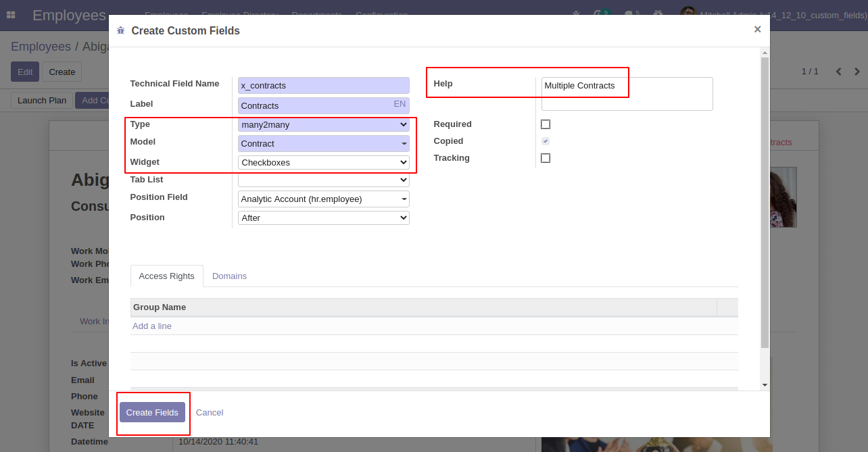The image size is (868, 452).
Task: Open the empty Tab List dropdown
Action: 324,180
